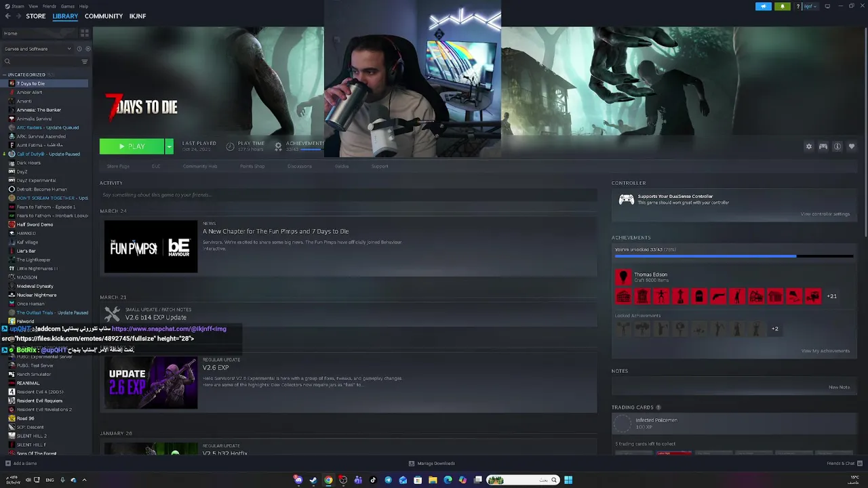Toggle show ready-to-play games icon
868x488 pixels.
[x=87, y=49]
